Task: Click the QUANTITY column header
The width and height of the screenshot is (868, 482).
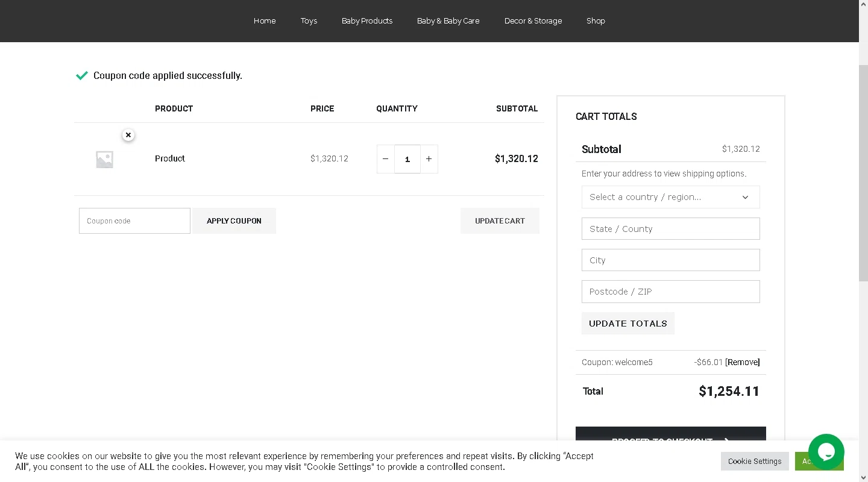Action: pos(397,108)
